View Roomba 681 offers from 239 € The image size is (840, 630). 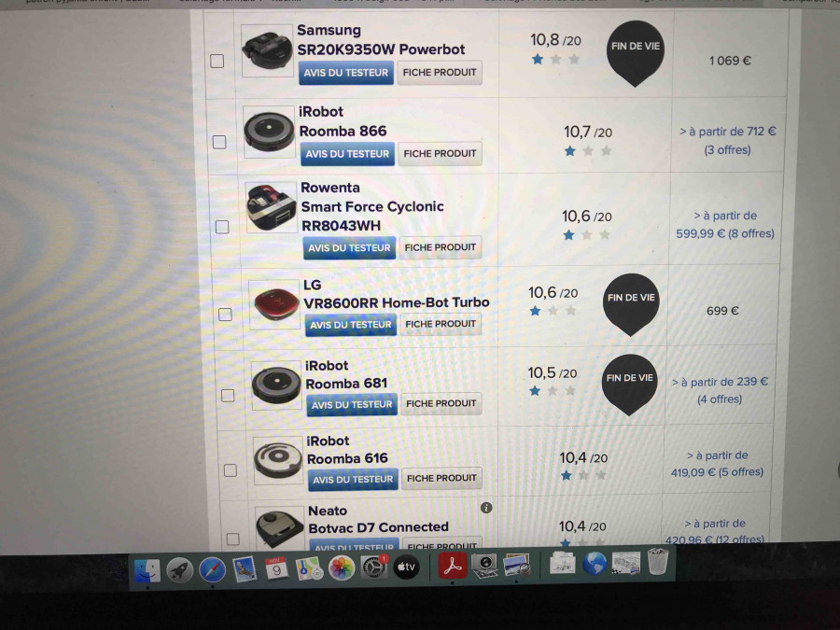coord(724,390)
